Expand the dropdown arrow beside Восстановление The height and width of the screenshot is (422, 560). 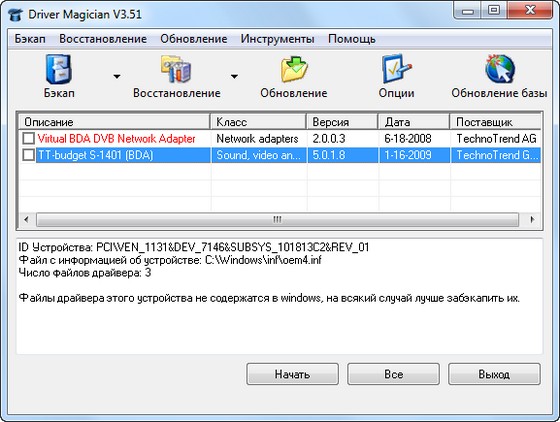pyautogui.click(x=234, y=76)
